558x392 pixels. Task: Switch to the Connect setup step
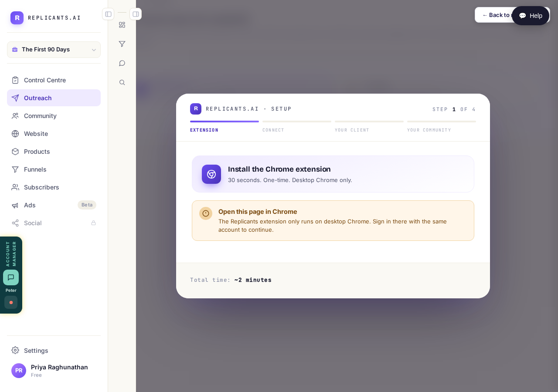[297, 127]
